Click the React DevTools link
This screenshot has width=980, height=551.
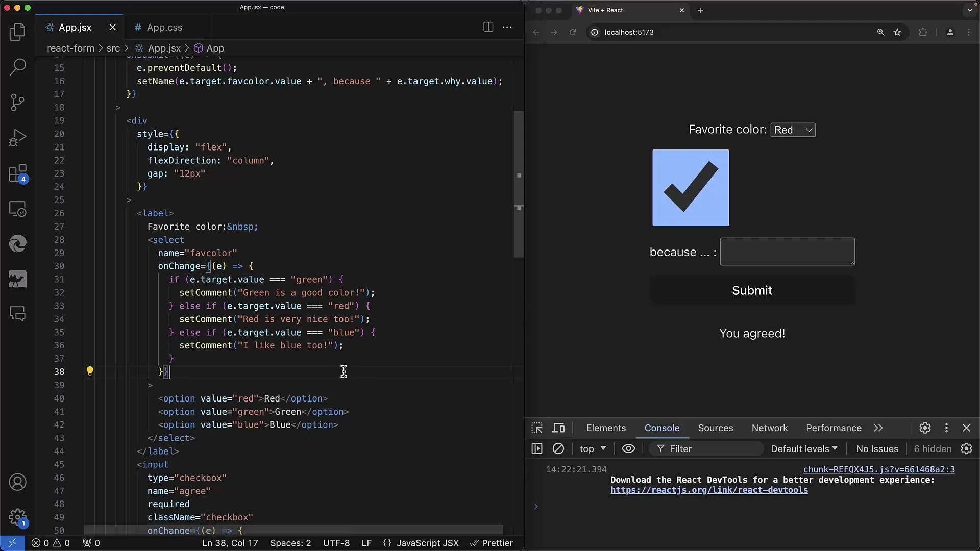click(709, 490)
